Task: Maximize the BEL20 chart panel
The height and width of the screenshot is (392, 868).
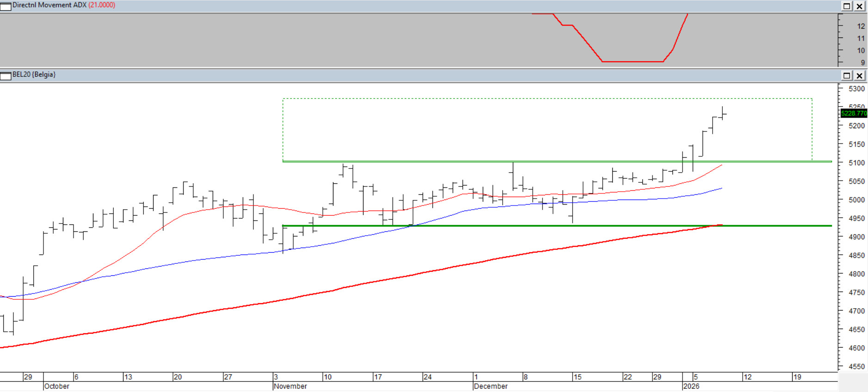Action: (847, 76)
